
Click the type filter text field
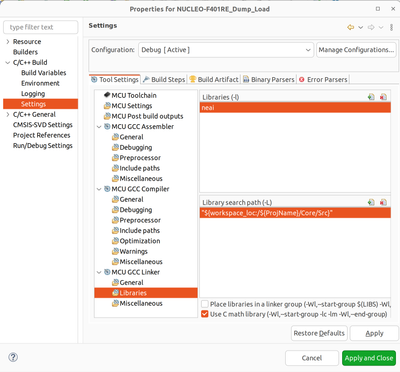pyautogui.click(x=41, y=27)
